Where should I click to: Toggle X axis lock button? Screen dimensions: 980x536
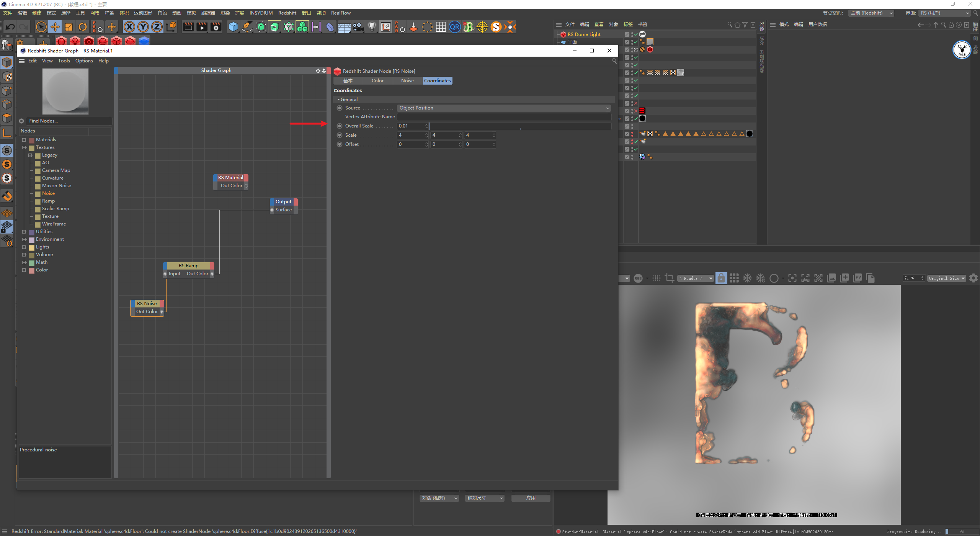point(129,27)
